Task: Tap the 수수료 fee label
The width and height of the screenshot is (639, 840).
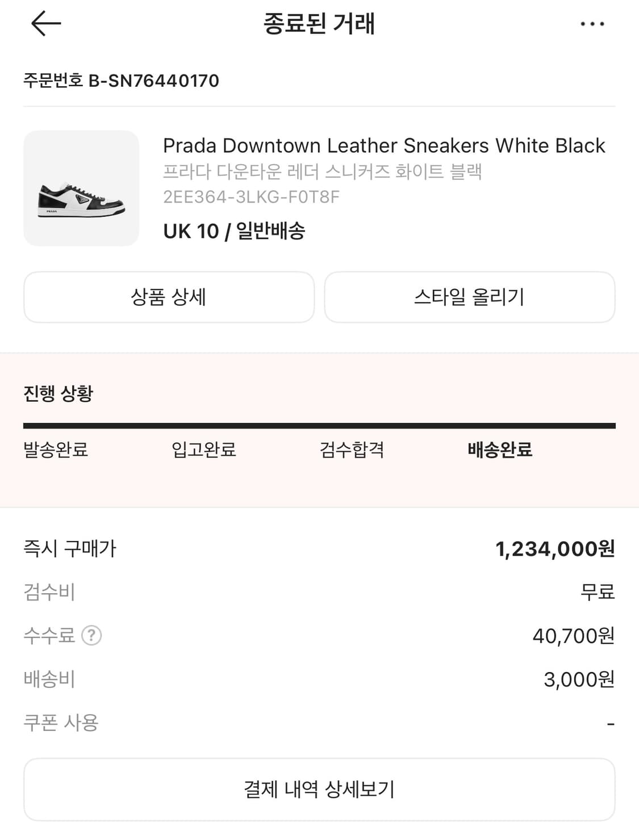Action: click(49, 635)
